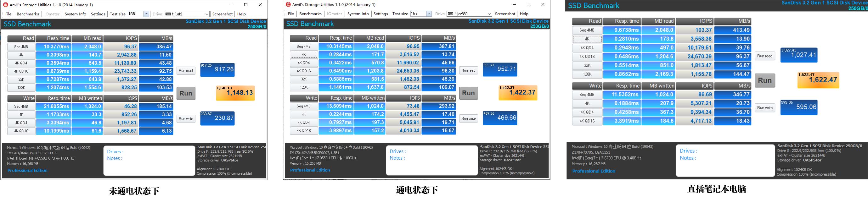Click Read 4K QD4 test in usb window
The width and height of the screenshot is (868, 202).
tap(21, 63)
